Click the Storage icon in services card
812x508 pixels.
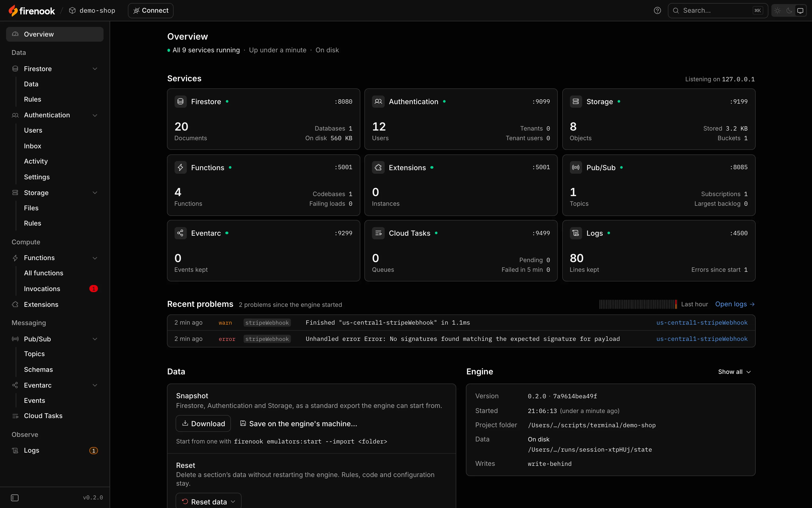pyautogui.click(x=576, y=101)
